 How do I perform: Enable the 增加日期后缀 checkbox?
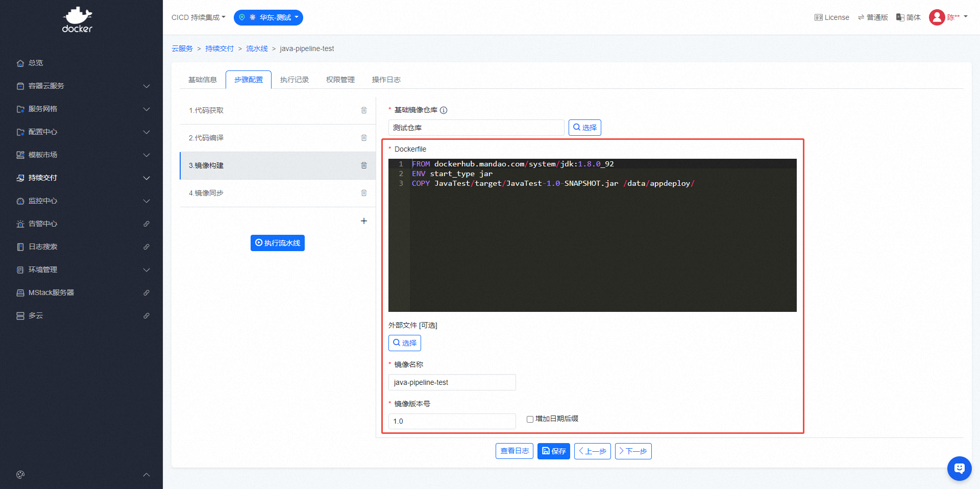(x=530, y=419)
